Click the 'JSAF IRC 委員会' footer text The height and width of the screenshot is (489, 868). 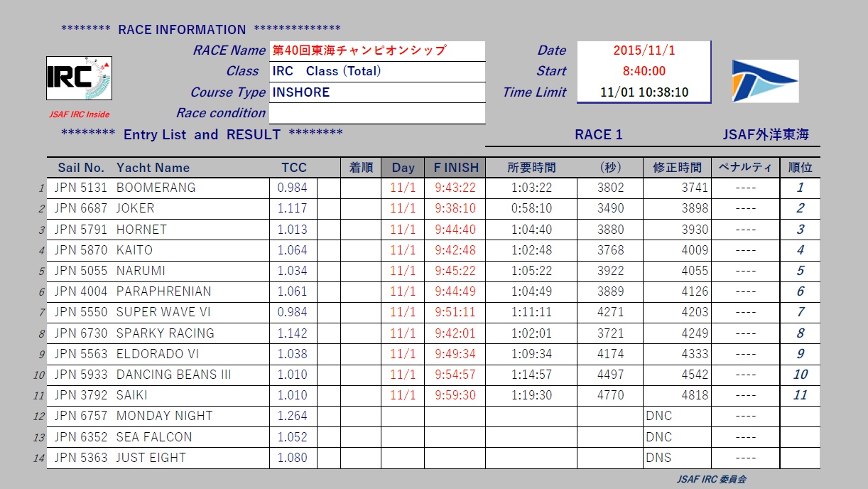pos(712,479)
